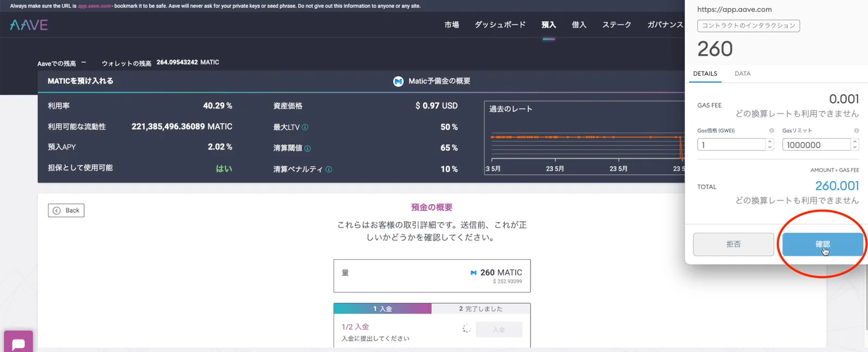
Task: Click the Gas価格 (GWEI) input field
Action: (731, 145)
